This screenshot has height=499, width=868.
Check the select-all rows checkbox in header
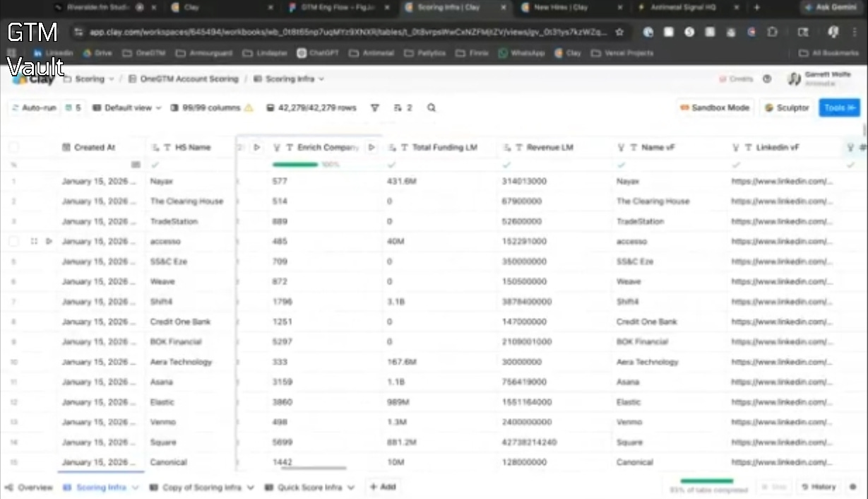click(14, 147)
